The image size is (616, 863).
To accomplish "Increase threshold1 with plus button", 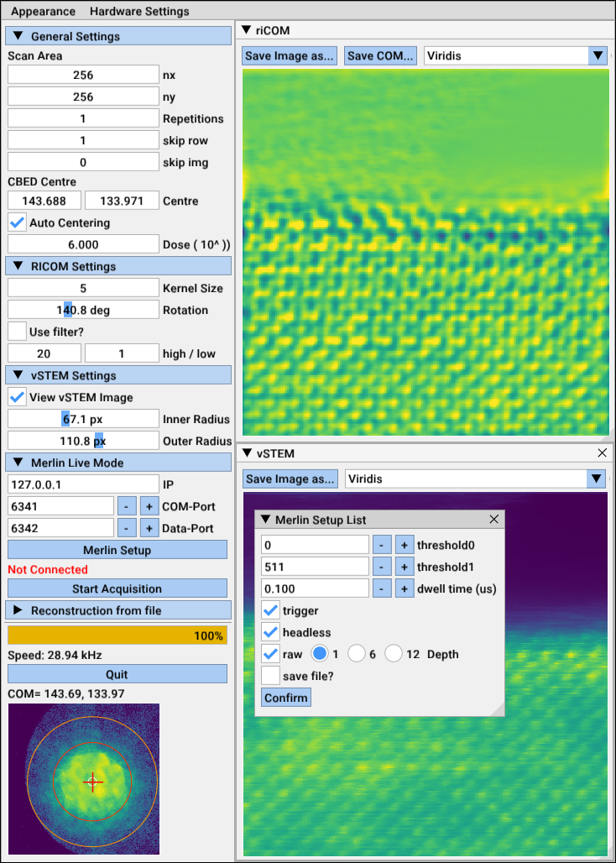I will pos(405,567).
